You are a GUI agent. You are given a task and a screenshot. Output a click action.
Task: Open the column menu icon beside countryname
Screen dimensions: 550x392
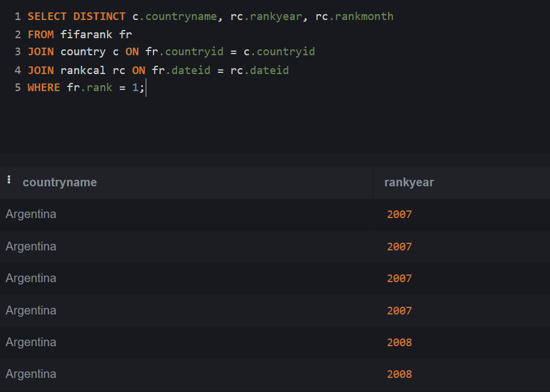pos(9,180)
